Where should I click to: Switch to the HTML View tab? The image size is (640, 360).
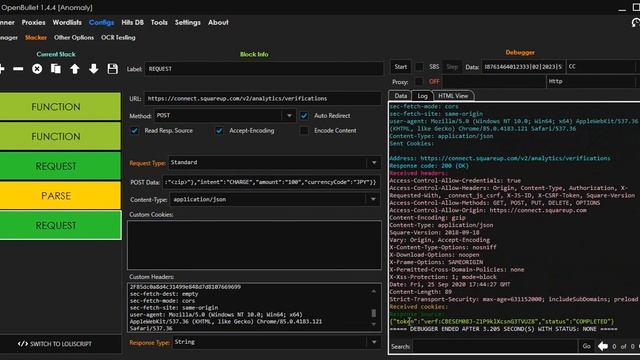(453, 96)
